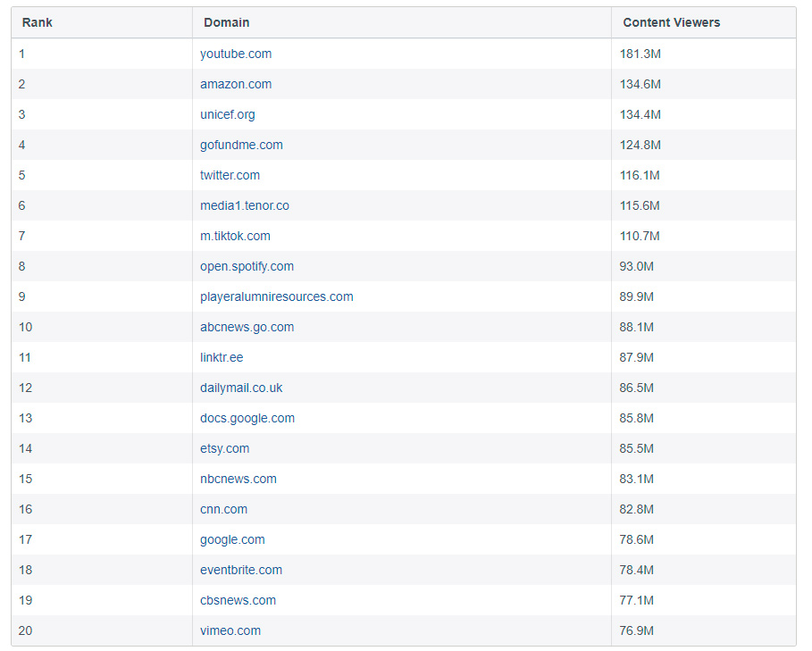Open unicef.org in the Domain column

(x=228, y=114)
